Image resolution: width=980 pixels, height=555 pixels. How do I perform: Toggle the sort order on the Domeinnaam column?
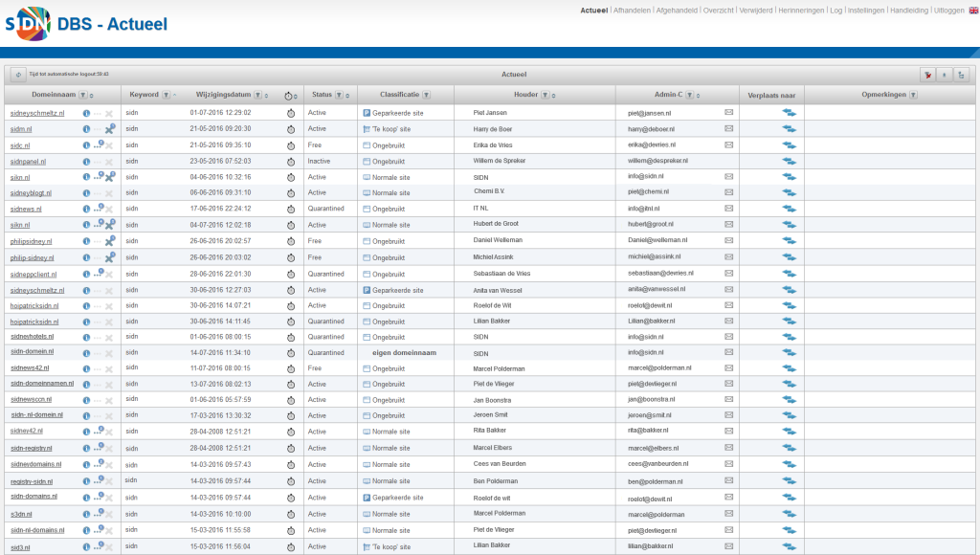pyautogui.click(x=91, y=95)
